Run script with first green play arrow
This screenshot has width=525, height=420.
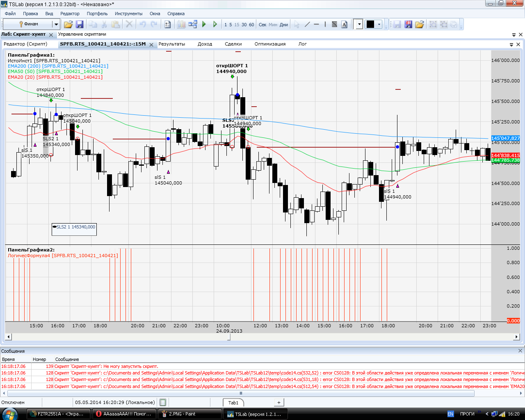coord(204,25)
